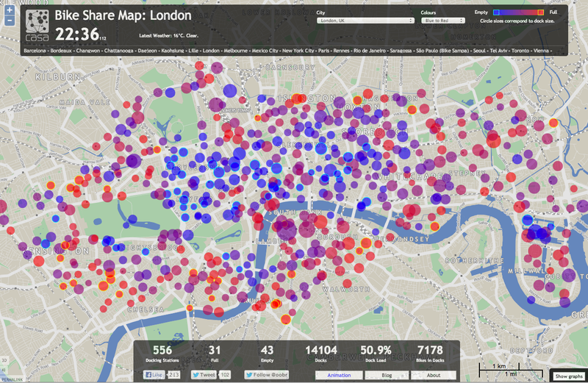Go to Melbourne in the city list
The height and width of the screenshot is (383, 588).
[x=235, y=51]
